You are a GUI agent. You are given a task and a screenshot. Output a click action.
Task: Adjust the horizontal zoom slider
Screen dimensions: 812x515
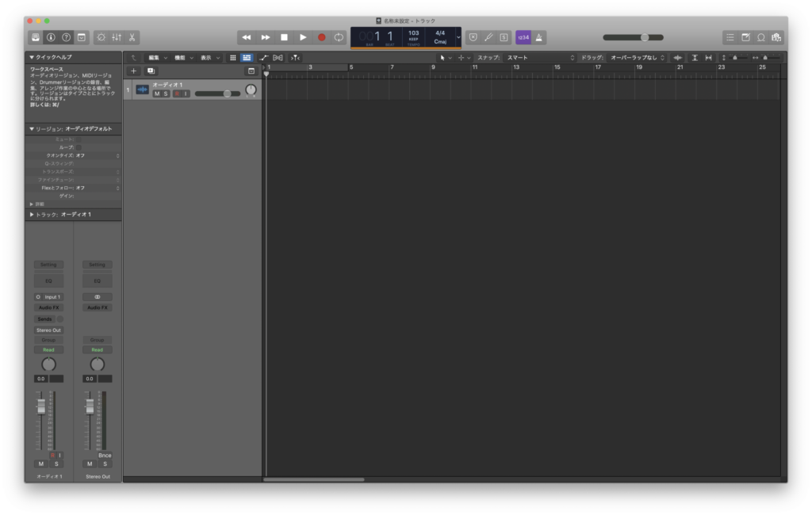point(766,58)
